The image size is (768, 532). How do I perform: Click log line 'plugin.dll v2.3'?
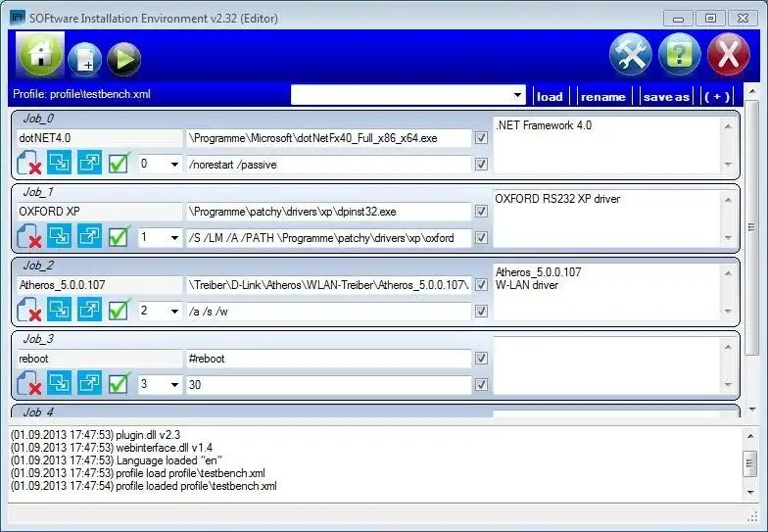click(x=96, y=435)
